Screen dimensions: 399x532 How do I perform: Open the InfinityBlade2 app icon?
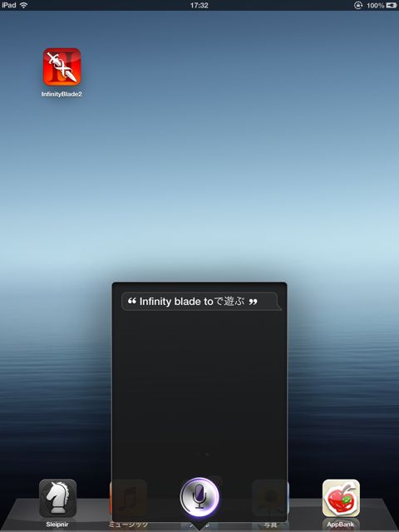62,66
